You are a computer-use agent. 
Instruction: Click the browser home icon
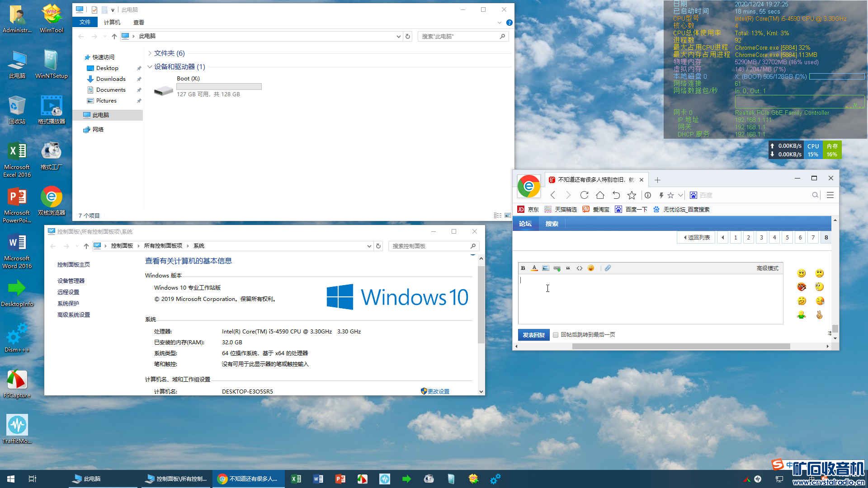(600, 195)
